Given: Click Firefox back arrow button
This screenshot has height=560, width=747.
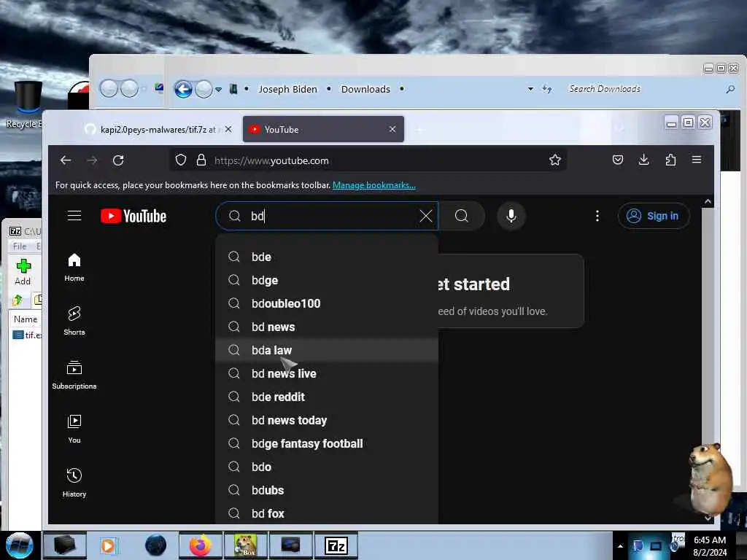Looking at the screenshot, I should (65, 160).
